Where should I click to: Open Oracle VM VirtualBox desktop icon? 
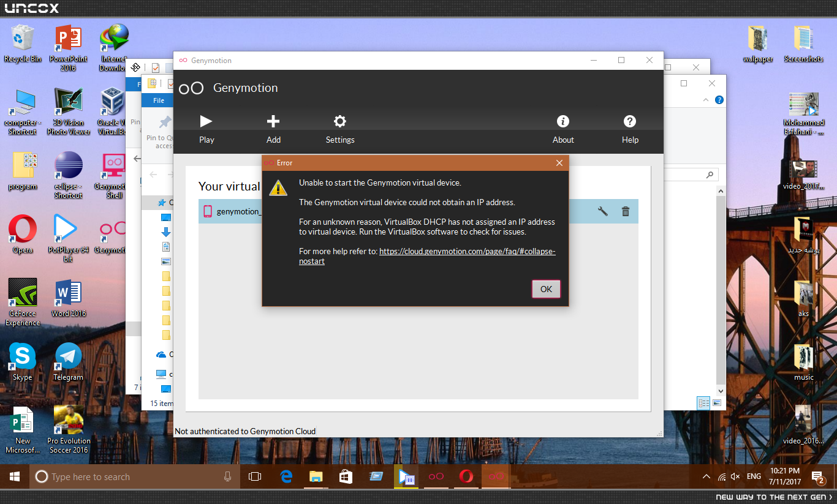pyautogui.click(x=113, y=112)
